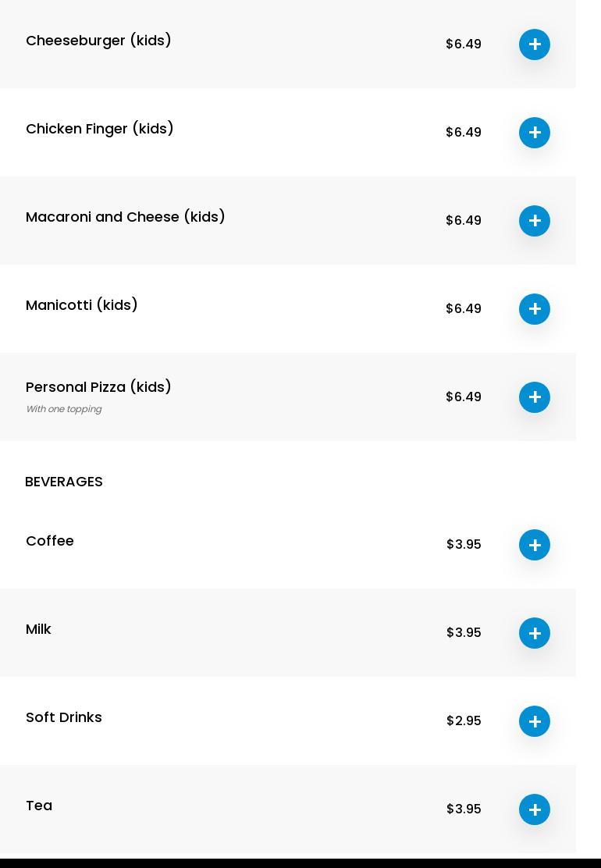
Task: Select the Tea beverage name
Action: (x=39, y=806)
